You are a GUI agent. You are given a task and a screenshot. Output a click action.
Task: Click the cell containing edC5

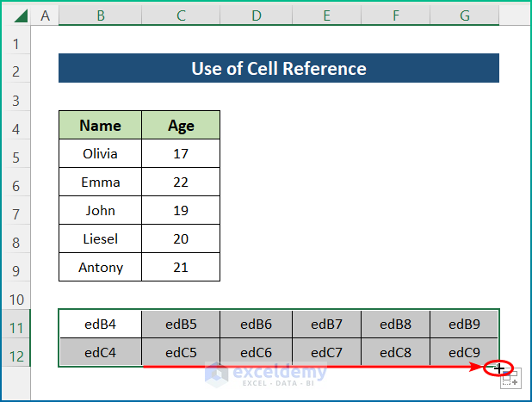click(x=181, y=352)
